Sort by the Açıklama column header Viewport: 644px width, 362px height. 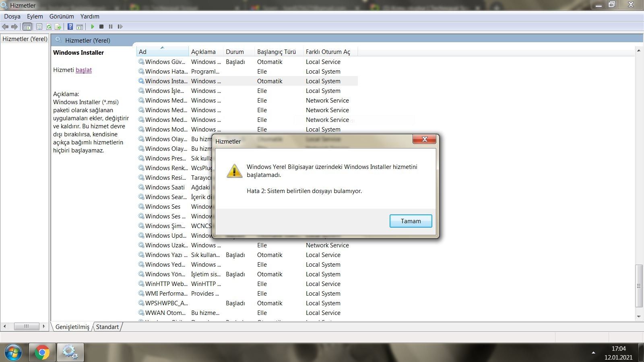pyautogui.click(x=206, y=51)
